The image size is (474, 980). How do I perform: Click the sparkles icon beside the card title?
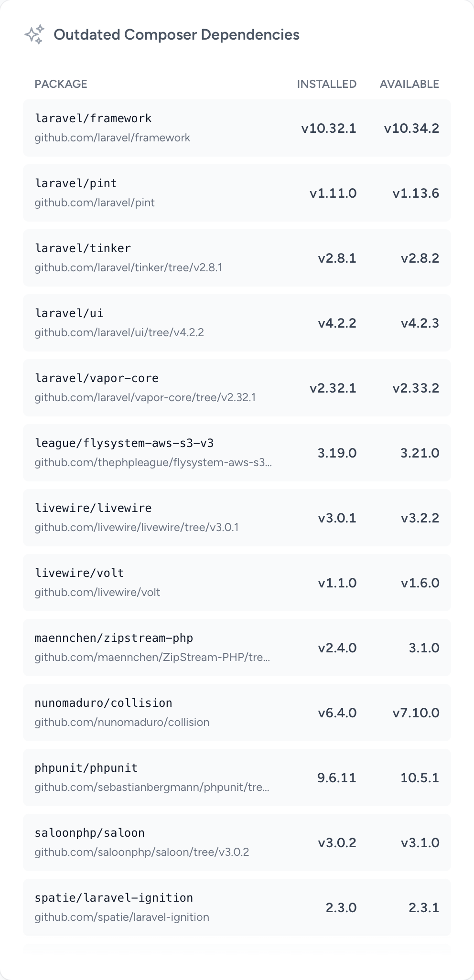coord(34,34)
